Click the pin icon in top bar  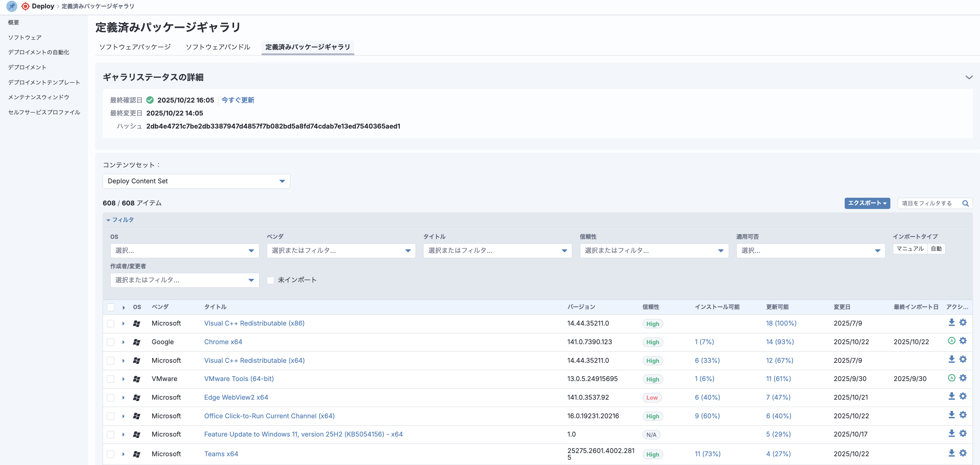[x=12, y=6]
